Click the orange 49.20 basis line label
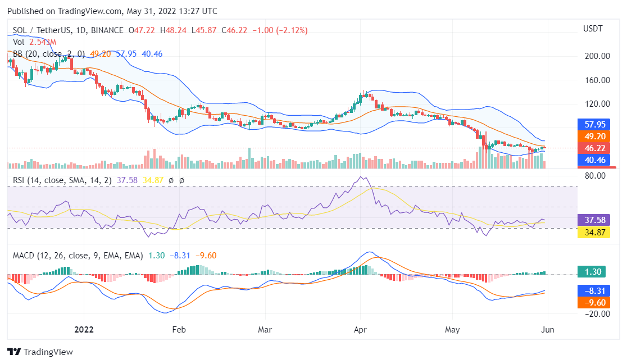The height and width of the screenshot is (364, 627). [x=595, y=136]
